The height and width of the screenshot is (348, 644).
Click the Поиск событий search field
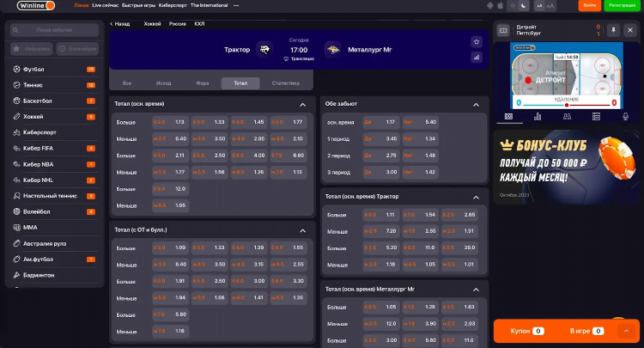click(x=54, y=30)
